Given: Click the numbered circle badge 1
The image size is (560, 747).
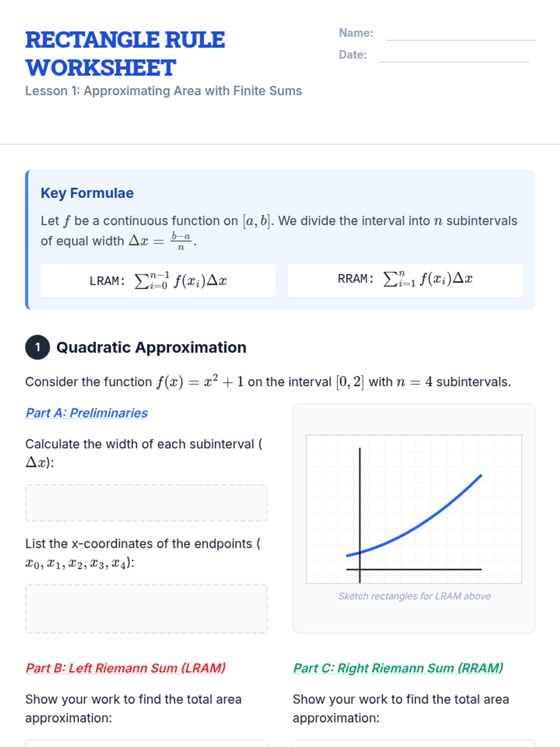Looking at the screenshot, I should pyautogui.click(x=37, y=347).
